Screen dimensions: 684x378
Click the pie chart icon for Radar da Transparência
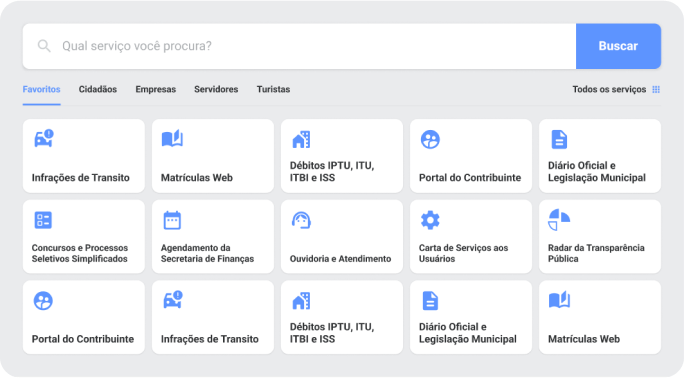click(559, 220)
